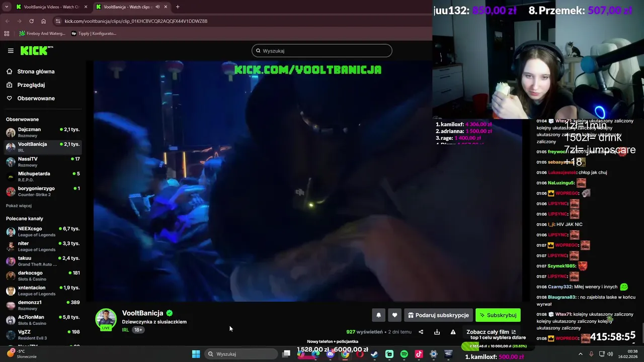Open Ac7ionMan recommended channel
Viewport: 644px width, 362px height.
click(43, 320)
